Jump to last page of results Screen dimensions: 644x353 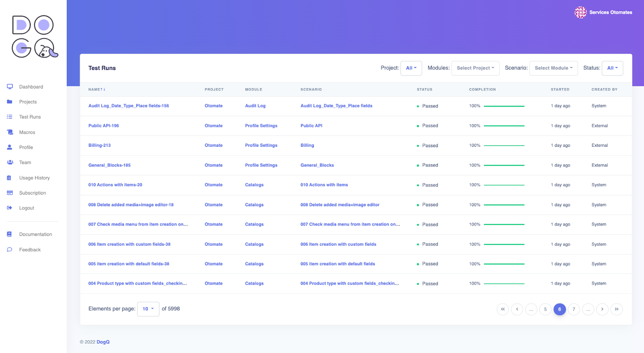click(x=617, y=309)
